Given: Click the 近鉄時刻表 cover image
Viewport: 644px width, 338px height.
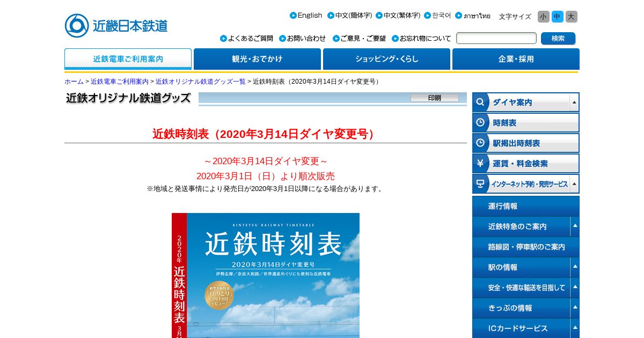Looking at the screenshot, I should coord(266,275).
